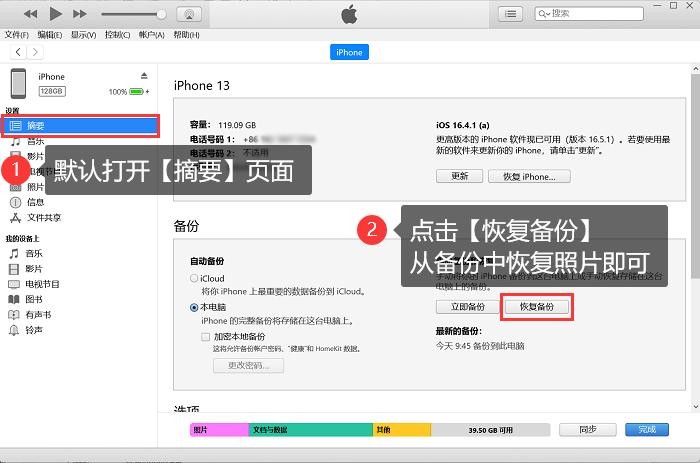Select the 本电脑 backup radio button
Image resolution: width=700 pixels, height=463 pixels.
pos(194,308)
